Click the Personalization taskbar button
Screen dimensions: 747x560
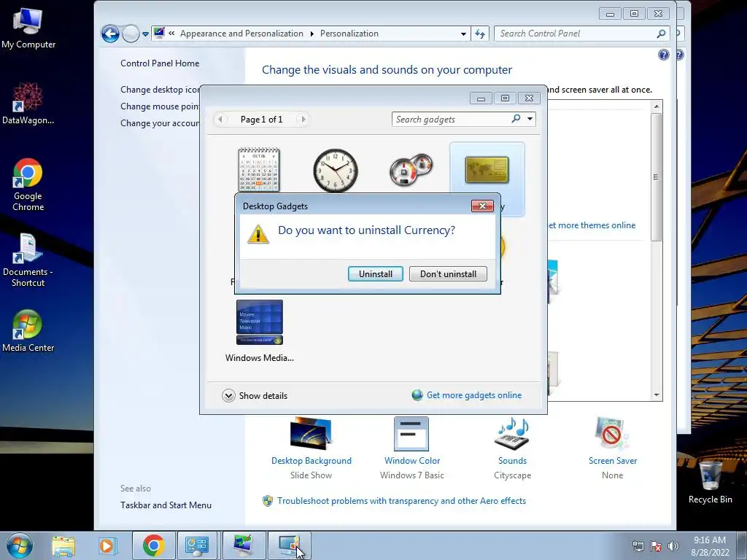click(x=244, y=545)
